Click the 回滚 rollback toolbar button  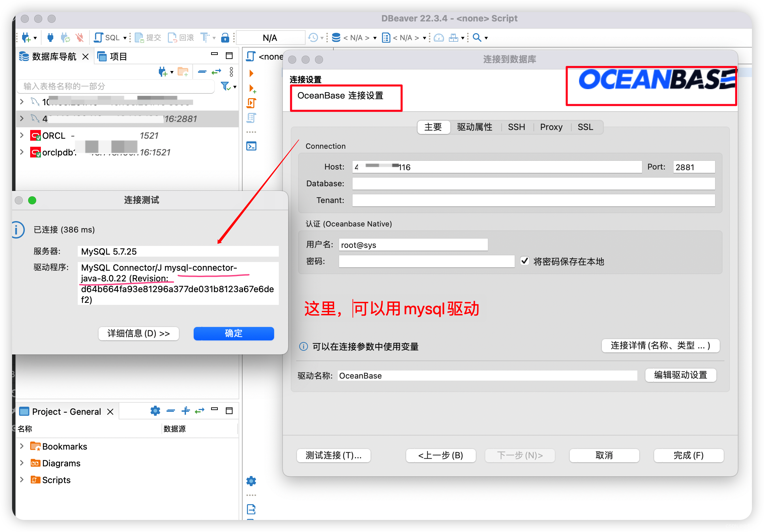pyautogui.click(x=181, y=38)
